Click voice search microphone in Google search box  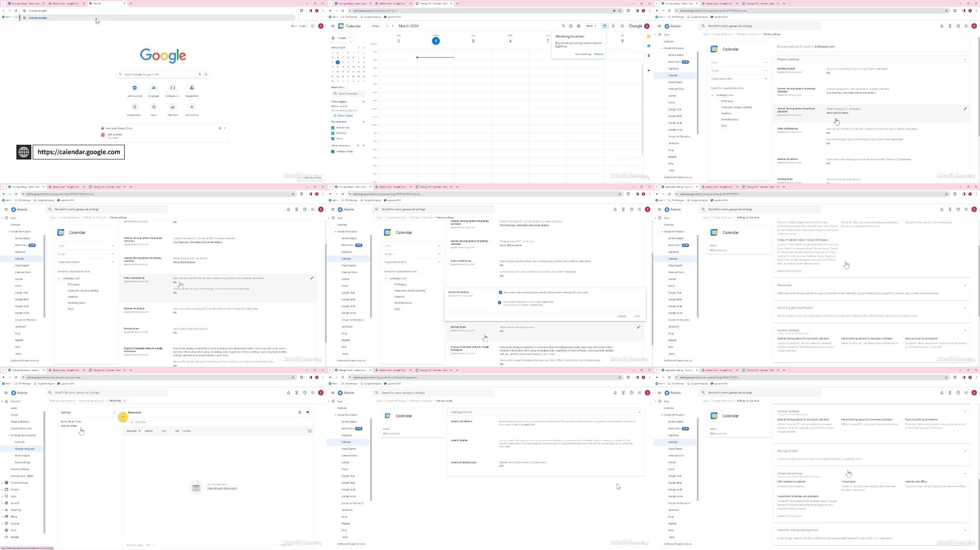200,74
